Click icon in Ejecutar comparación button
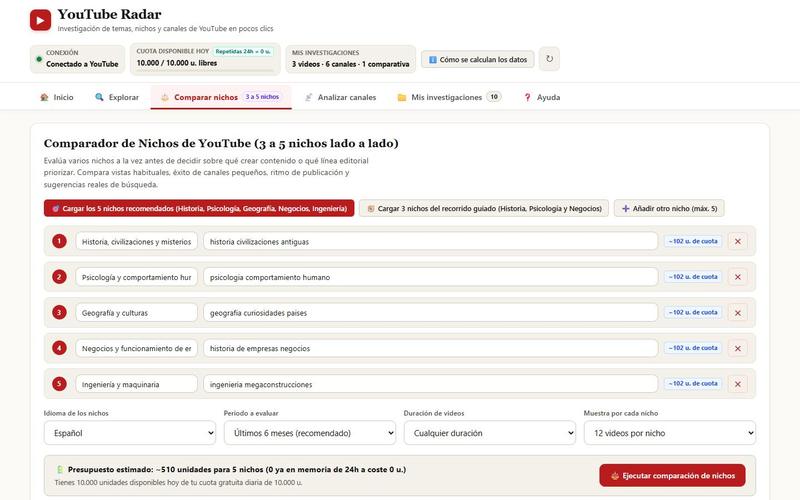Screen dimensions: 800x500 (x=615, y=476)
